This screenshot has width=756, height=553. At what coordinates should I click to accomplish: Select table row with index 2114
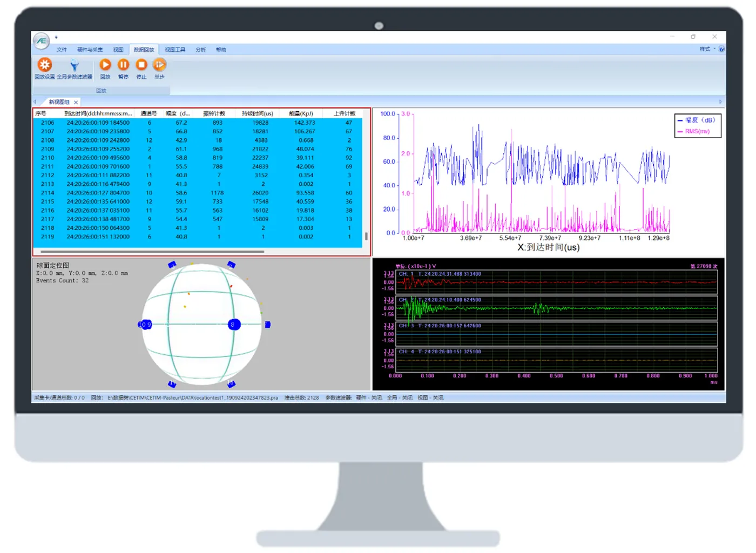point(198,193)
